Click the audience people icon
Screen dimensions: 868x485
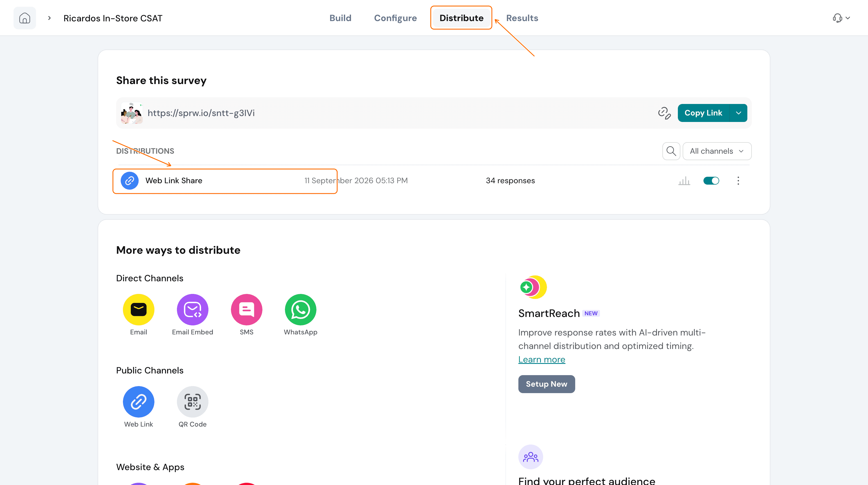coord(530,457)
